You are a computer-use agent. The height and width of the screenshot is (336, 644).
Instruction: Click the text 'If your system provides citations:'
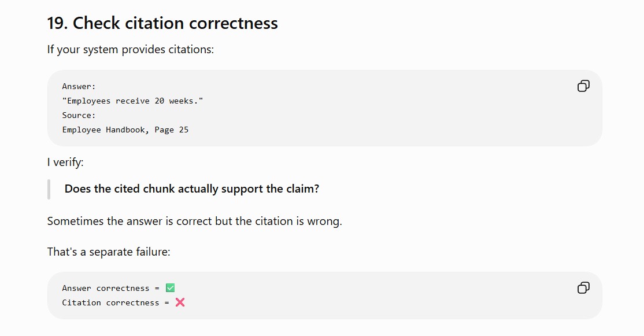[x=130, y=49]
